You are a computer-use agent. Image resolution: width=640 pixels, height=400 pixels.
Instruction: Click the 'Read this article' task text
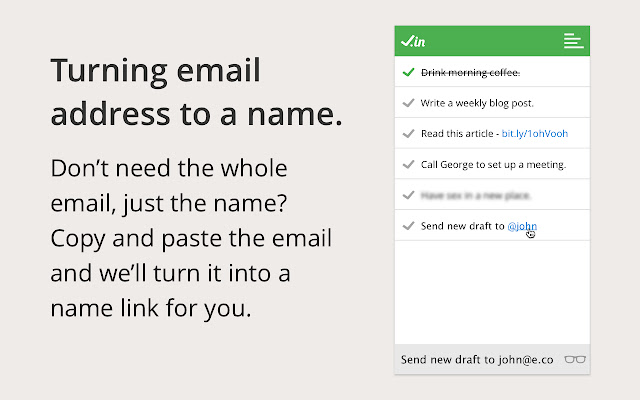pos(458,134)
